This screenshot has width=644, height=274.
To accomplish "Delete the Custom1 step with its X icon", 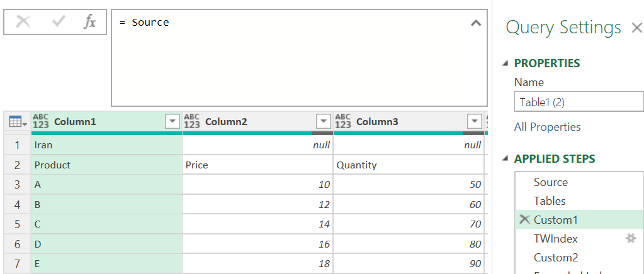I will pos(524,219).
